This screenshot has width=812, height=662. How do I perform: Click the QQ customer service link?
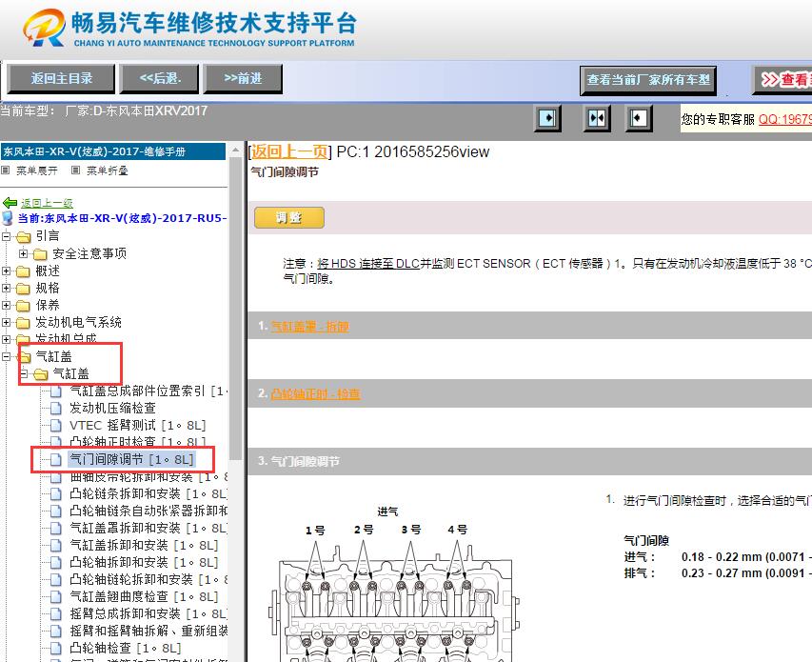click(785, 119)
